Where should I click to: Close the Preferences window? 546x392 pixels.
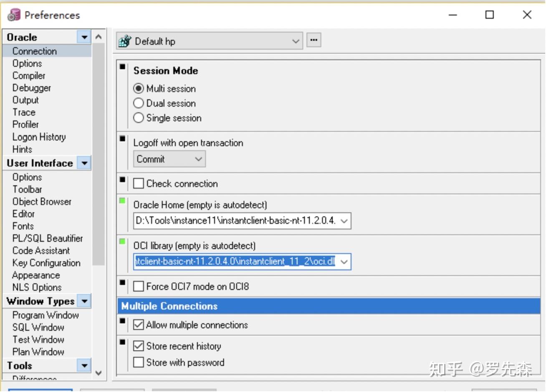pos(527,15)
